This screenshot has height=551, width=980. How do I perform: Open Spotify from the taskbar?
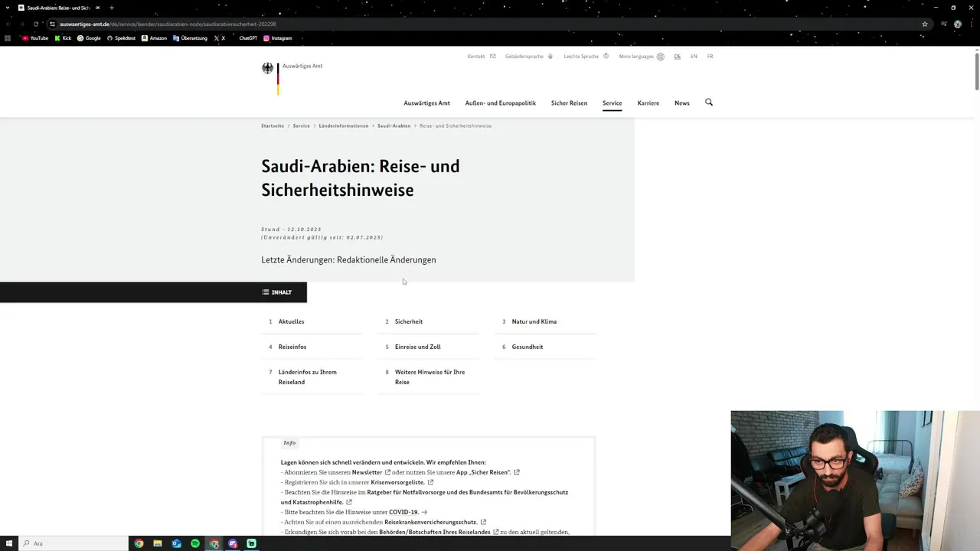(195, 543)
